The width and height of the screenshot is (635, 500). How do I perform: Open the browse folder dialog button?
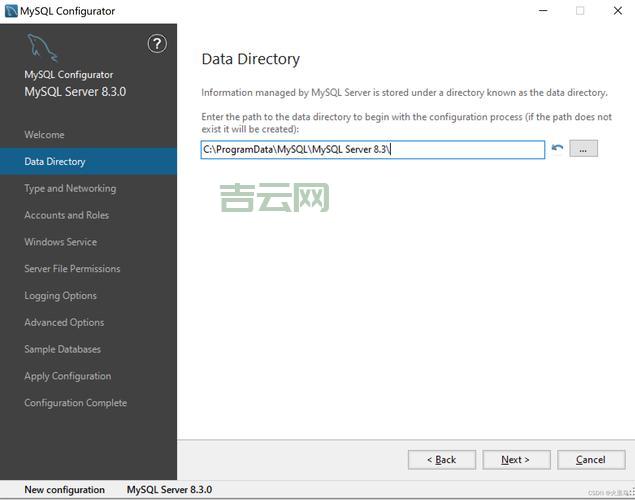[583, 149]
